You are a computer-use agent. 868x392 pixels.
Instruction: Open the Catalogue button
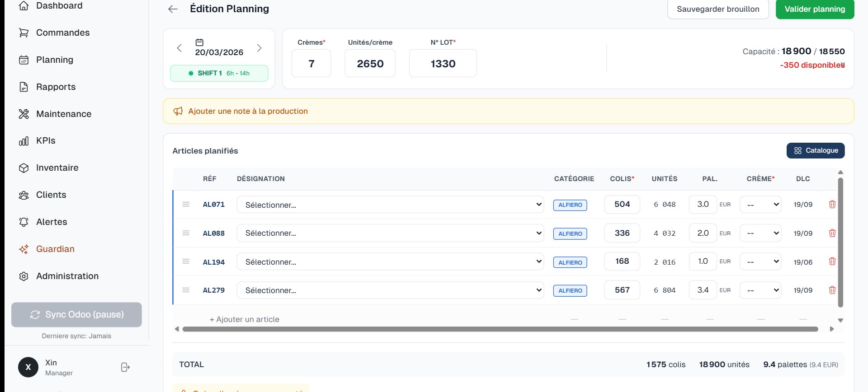point(816,150)
